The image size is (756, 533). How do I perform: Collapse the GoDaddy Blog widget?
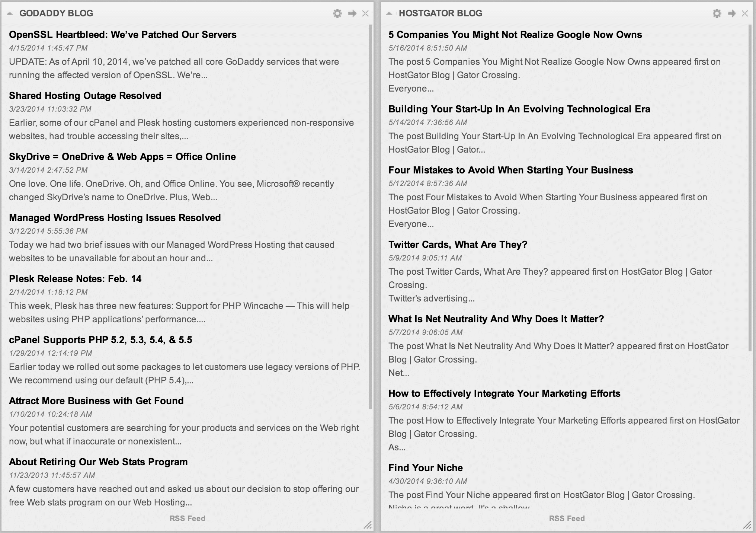(10, 14)
